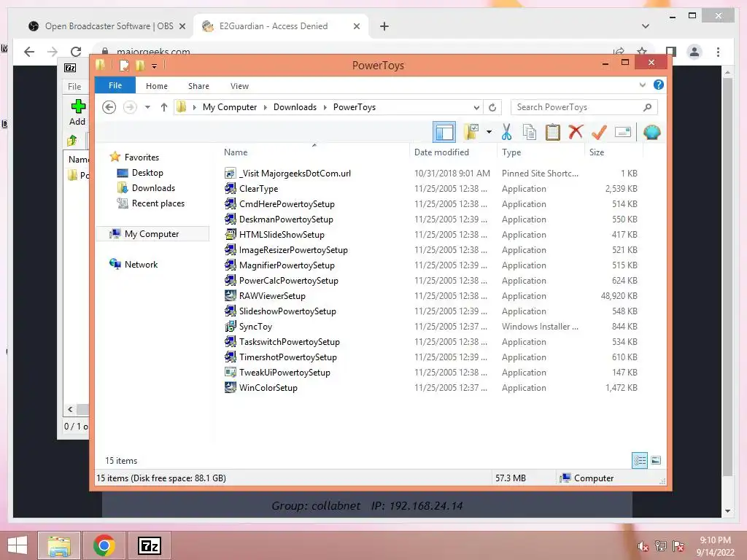The width and height of the screenshot is (747, 560).
Task: Click the search magnifier icon
Action: click(x=647, y=107)
